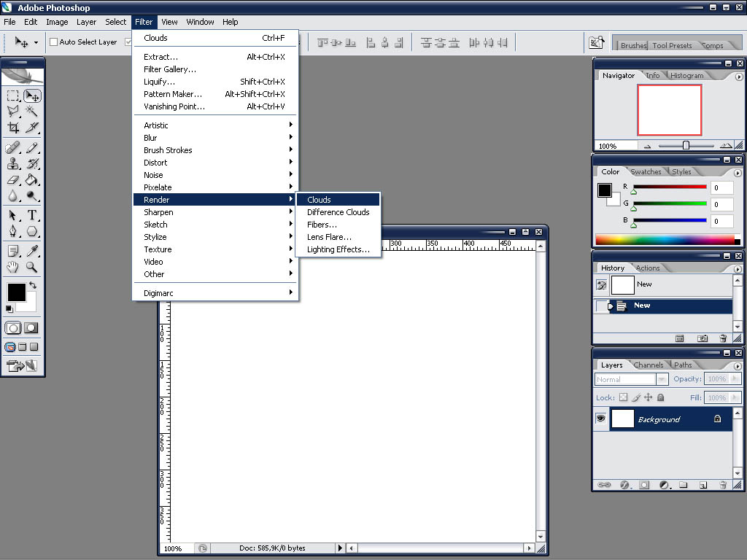Click the Hand tool
This screenshot has width=747, height=560.
[13, 268]
